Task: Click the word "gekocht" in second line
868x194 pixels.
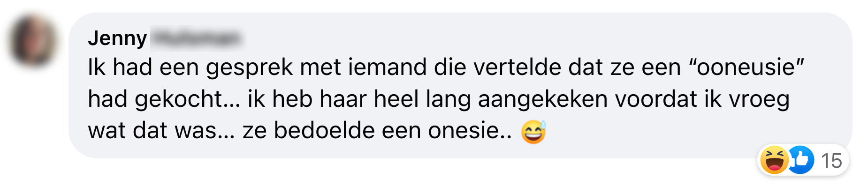Action: [178, 99]
